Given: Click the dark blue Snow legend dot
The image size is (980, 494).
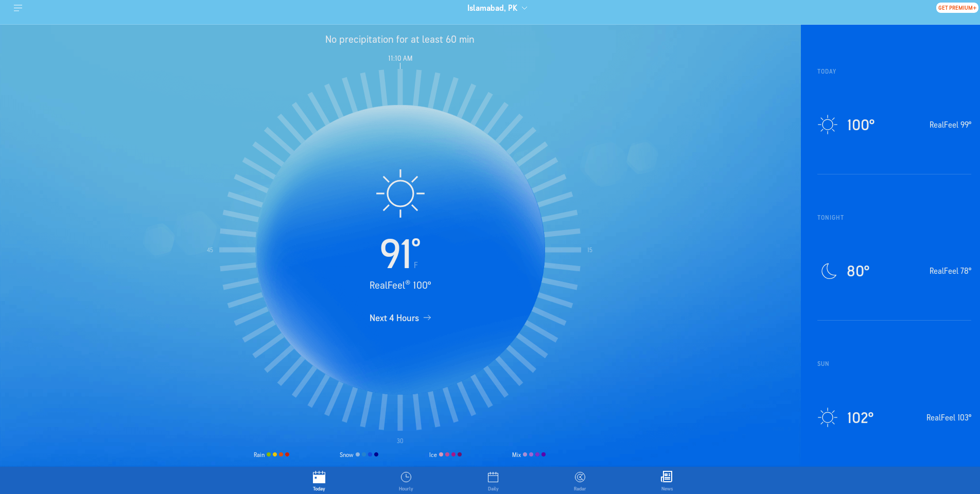Looking at the screenshot, I should [x=376, y=454].
